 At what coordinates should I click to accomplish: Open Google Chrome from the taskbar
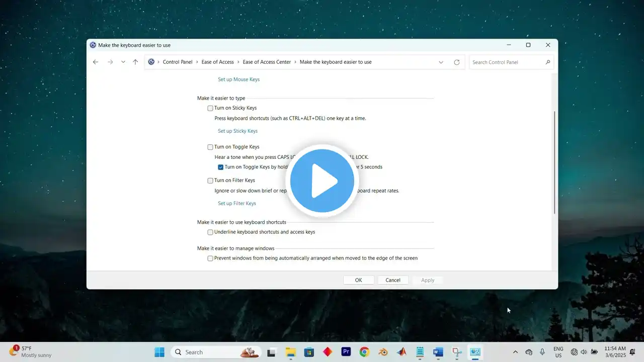364,352
